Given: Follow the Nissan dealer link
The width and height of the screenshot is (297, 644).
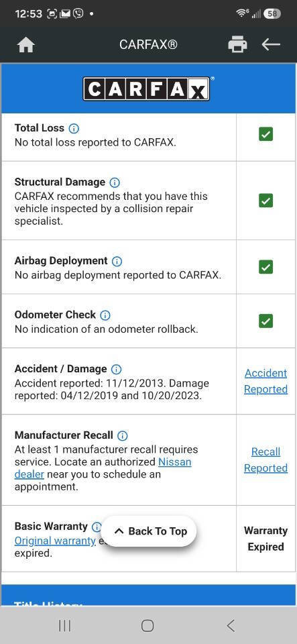Looking at the screenshot, I should pos(103,468).
